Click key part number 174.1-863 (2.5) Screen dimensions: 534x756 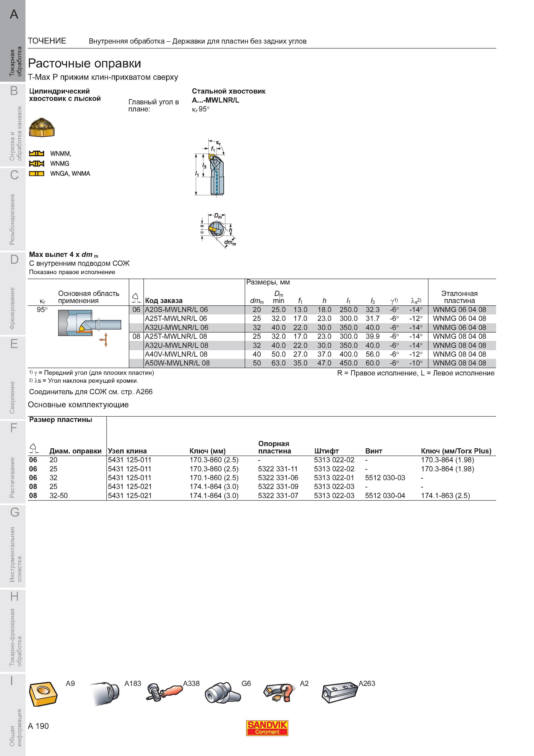[x=445, y=495]
